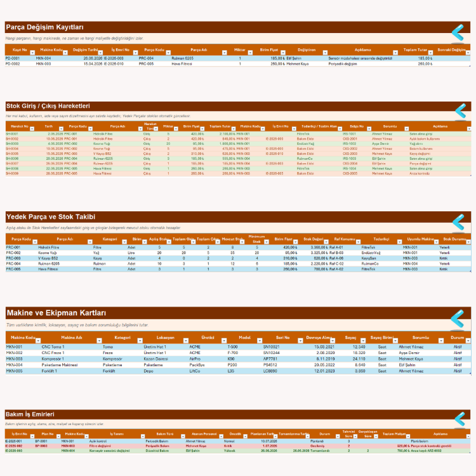The width and height of the screenshot is (476, 476).
Task: Open the Değiştiren column filter
Action: point(325,53)
